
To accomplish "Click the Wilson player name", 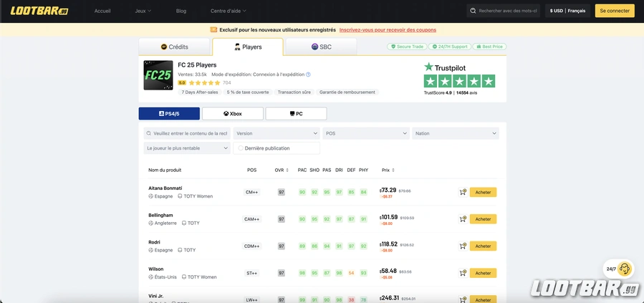I will (x=156, y=269).
